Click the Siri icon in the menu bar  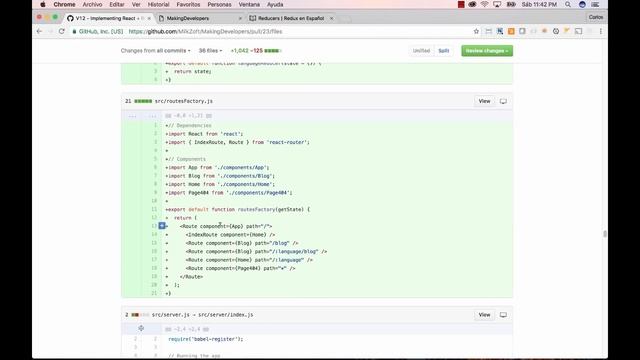(582, 4)
